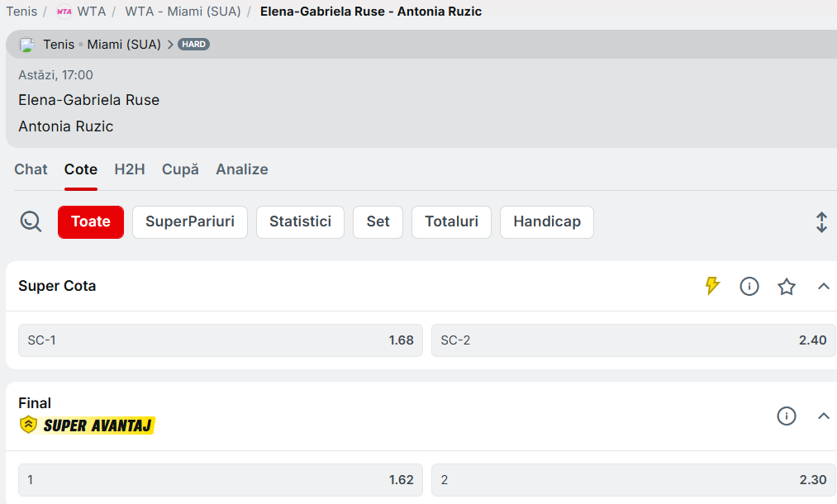The width and height of the screenshot is (837, 504).
Task: Select the Statistici filter chip
Action: 300,221
